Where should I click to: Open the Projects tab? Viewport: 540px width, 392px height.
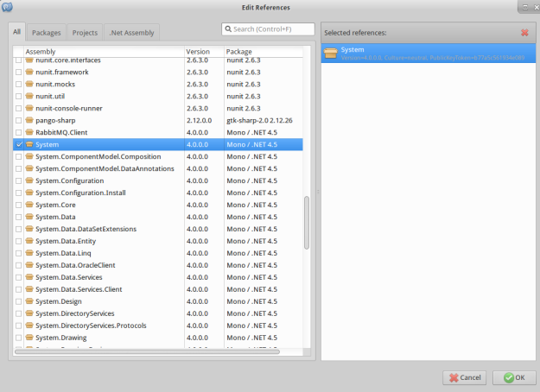pos(85,33)
